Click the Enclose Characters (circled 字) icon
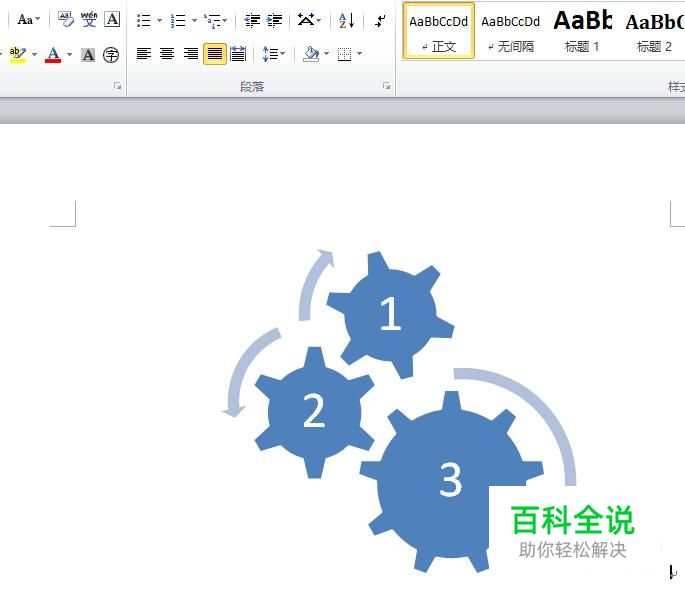 pos(111,55)
